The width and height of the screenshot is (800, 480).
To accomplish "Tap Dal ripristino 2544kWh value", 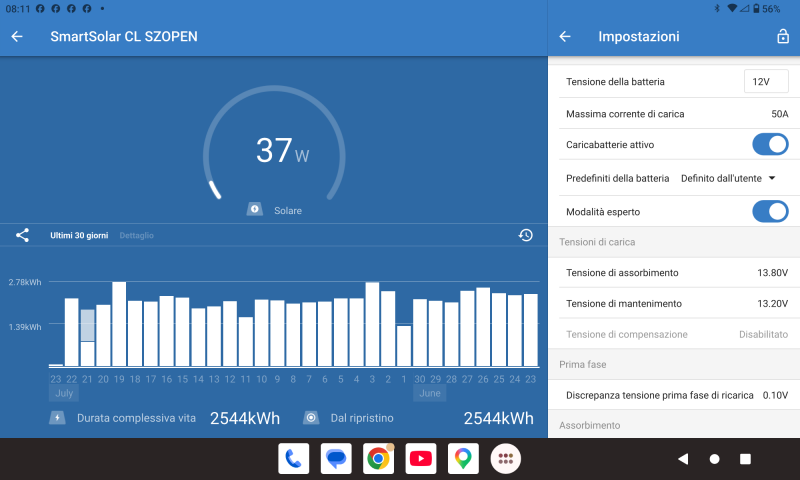I will point(498,418).
